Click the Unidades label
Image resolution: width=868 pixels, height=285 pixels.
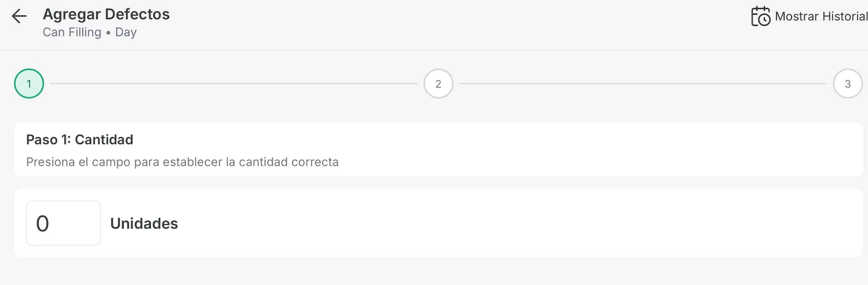point(144,223)
